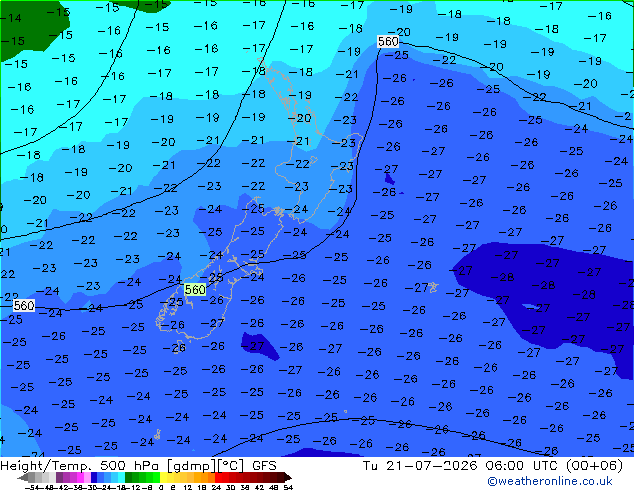Click the "Tu 21-07-2026 06:00 UTC" timestamp
This screenshot has height=490, width=634.
click(x=462, y=465)
